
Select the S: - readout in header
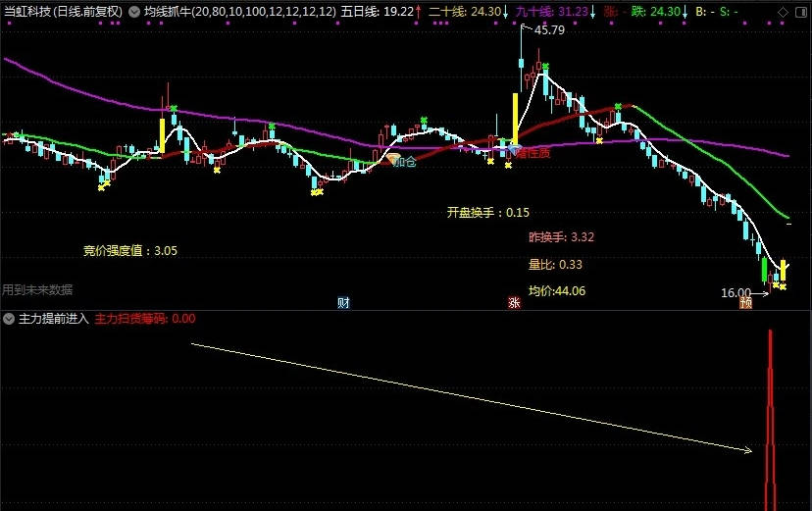[x=729, y=12]
